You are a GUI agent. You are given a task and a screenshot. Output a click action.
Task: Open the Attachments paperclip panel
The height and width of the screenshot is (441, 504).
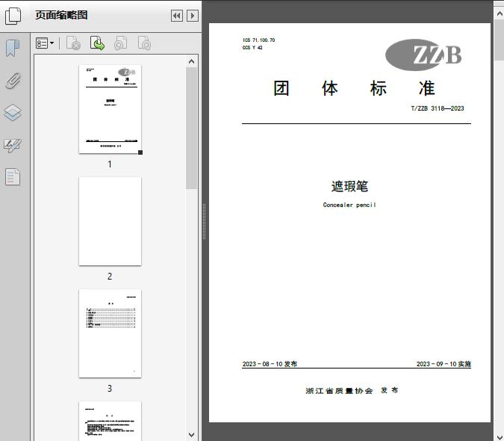[x=13, y=81]
